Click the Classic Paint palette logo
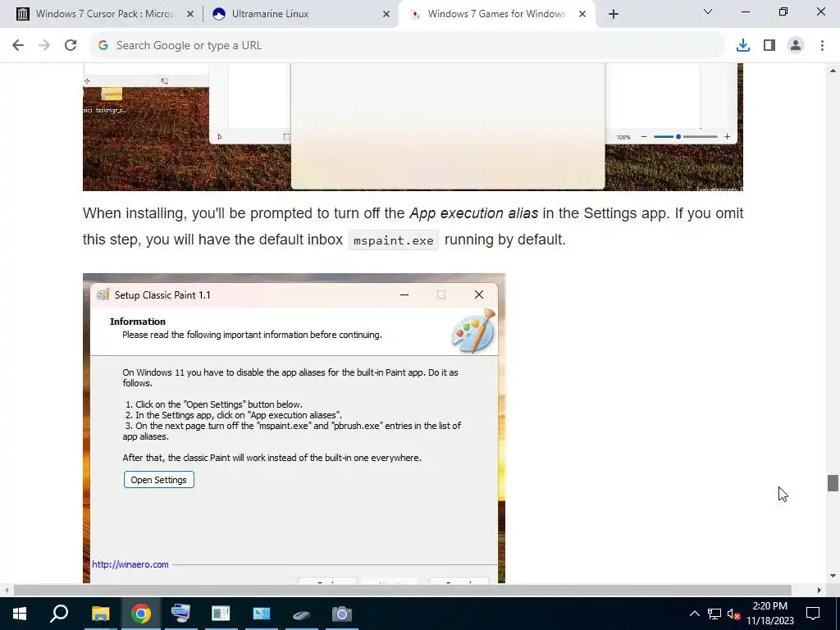This screenshot has width=840, height=630. [473, 331]
